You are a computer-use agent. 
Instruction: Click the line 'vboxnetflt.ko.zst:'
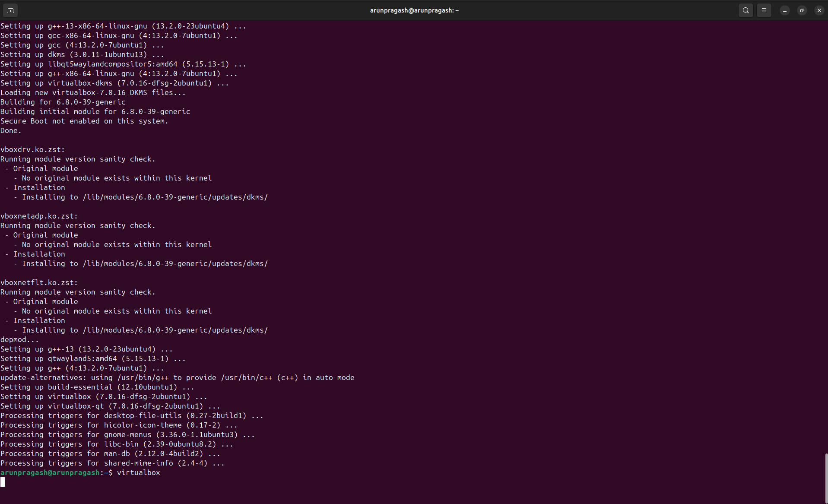tap(39, 282)
